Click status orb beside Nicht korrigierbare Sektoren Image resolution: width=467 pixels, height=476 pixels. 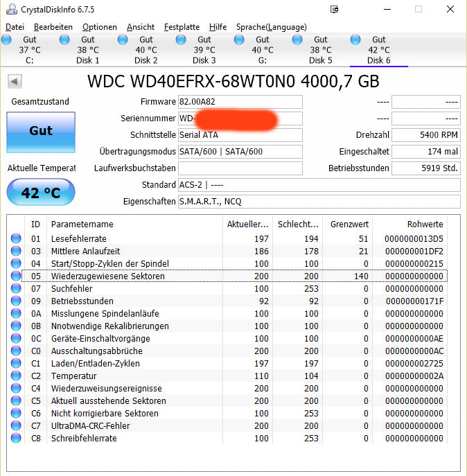coord(16,413)
